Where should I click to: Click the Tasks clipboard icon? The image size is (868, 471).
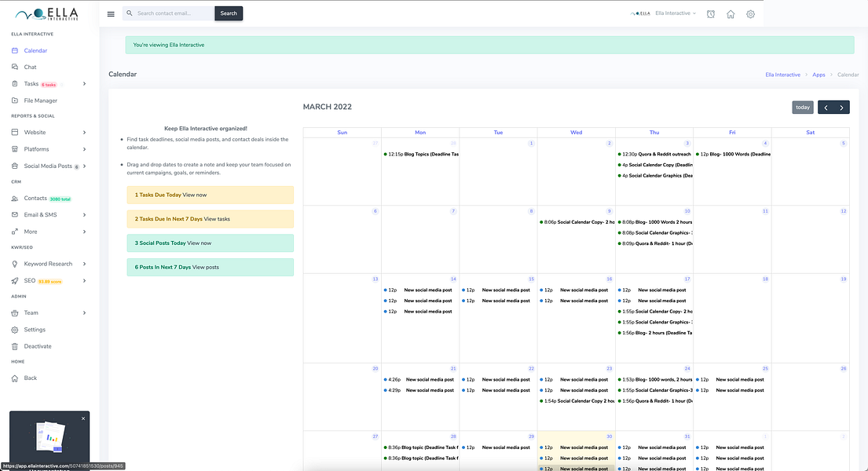point(15,83)
